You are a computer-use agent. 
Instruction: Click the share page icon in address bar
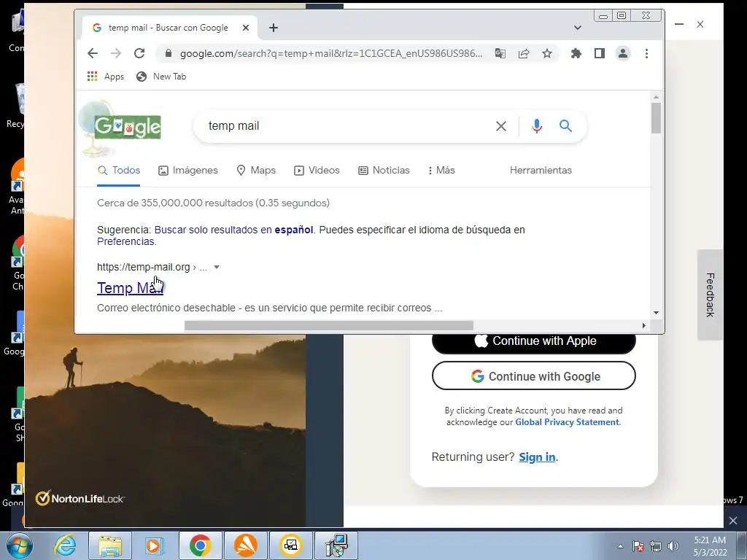[x=524, y=53]
